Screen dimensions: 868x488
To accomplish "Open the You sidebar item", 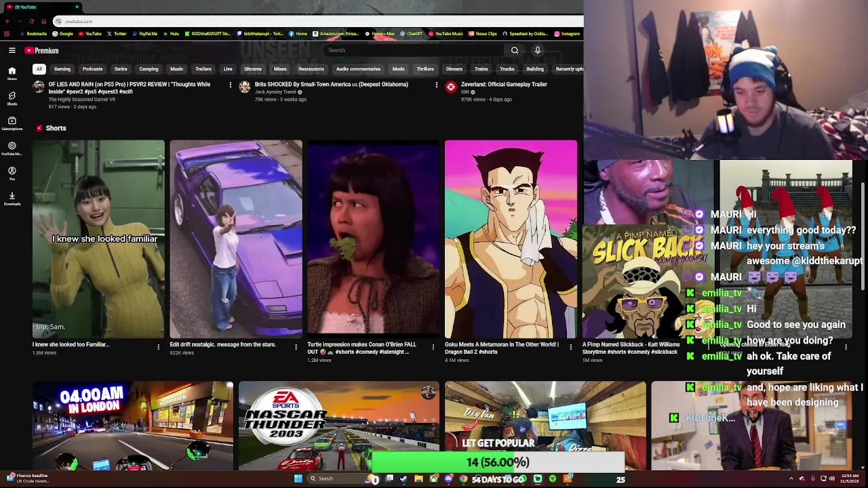I will tap(12, 174).
